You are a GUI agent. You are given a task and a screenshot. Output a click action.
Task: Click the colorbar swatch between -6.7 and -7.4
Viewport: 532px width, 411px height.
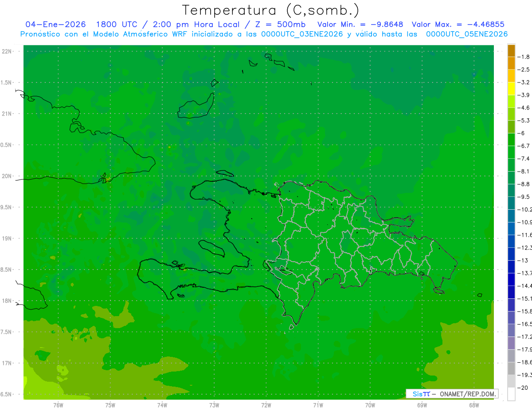[511, 152]
